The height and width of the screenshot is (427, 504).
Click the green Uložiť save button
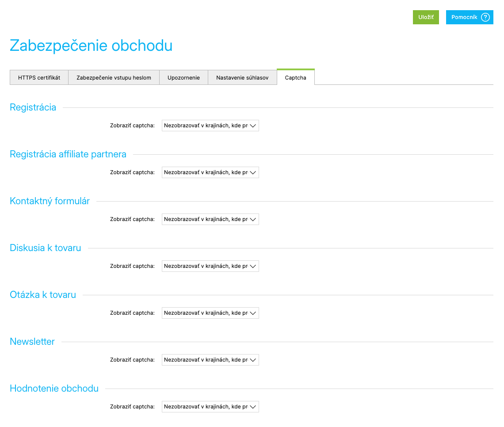pyautogui.click(x=426, y=17)
